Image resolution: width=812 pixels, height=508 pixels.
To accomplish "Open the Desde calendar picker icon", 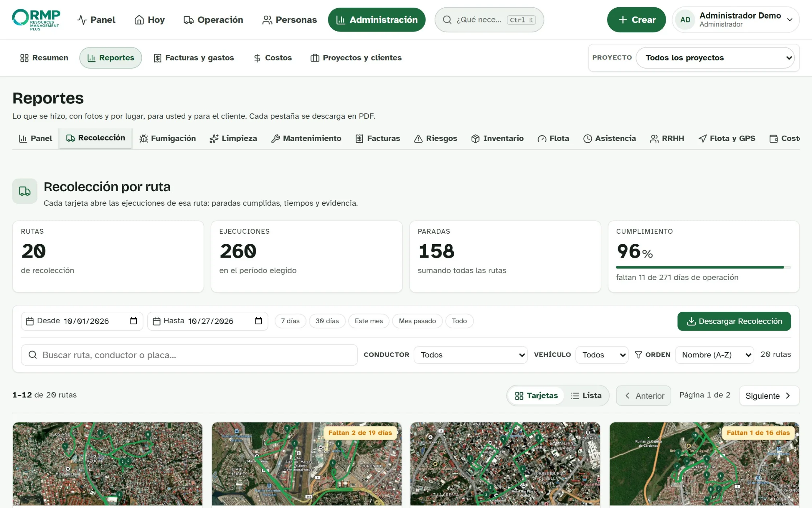I will click(x=133, y=321).
